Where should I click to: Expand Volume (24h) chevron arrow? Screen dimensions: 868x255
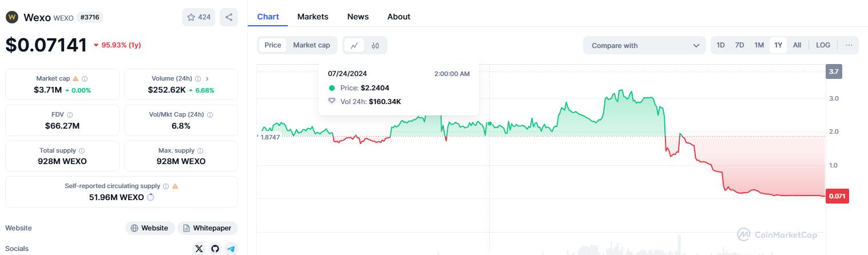[x=207, y=79]
